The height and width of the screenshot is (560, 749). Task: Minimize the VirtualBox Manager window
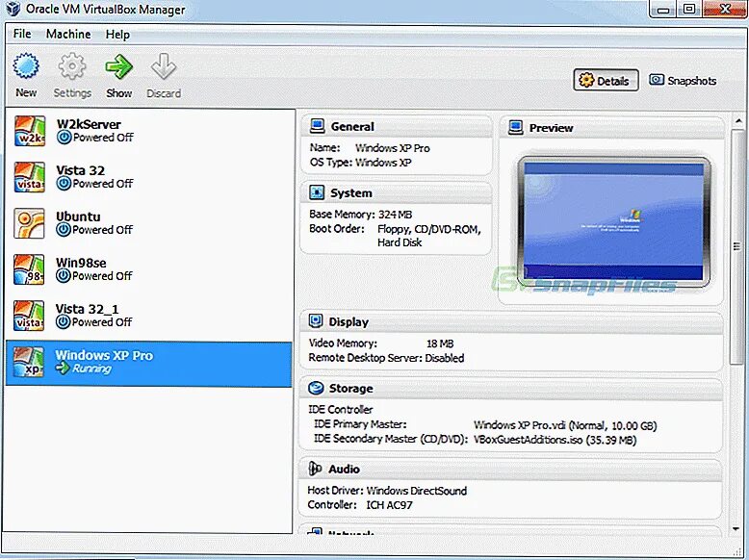pos(663,9)
